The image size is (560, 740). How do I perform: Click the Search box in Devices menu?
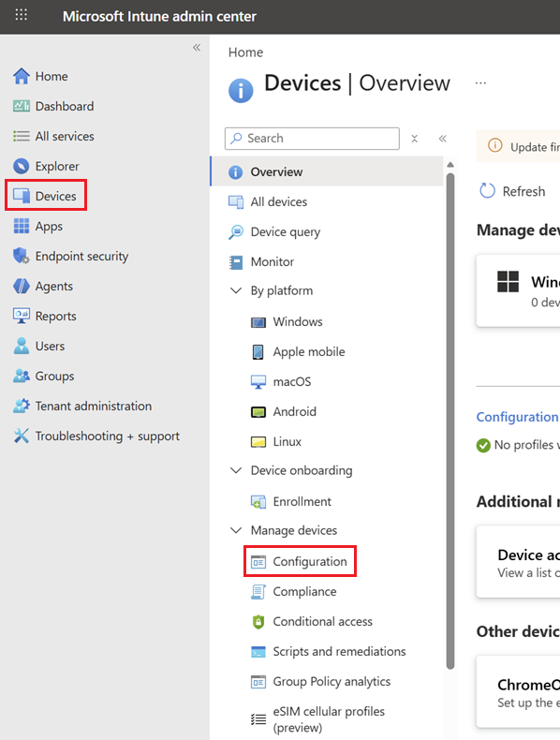point(313,139)
